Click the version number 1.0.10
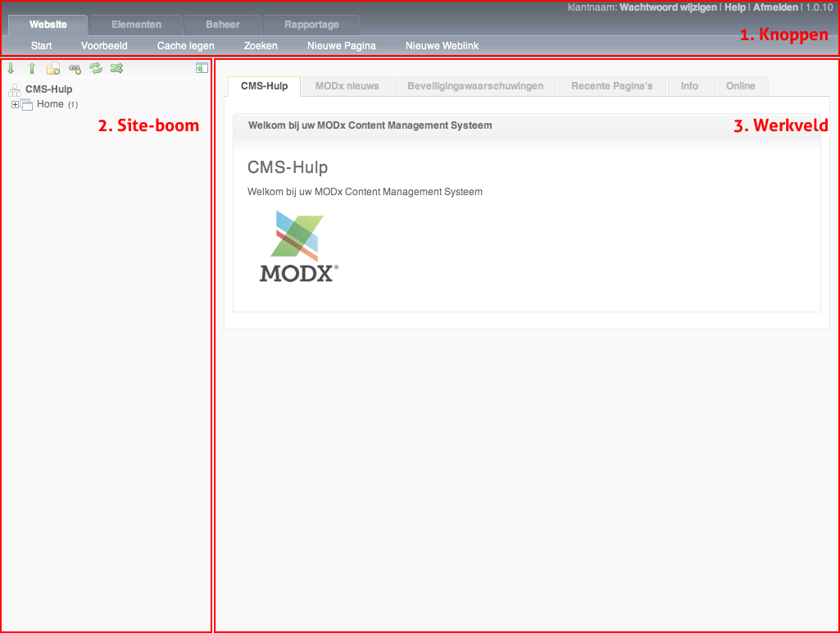Screen dimensions: 840x633 [x=820, y=7]
